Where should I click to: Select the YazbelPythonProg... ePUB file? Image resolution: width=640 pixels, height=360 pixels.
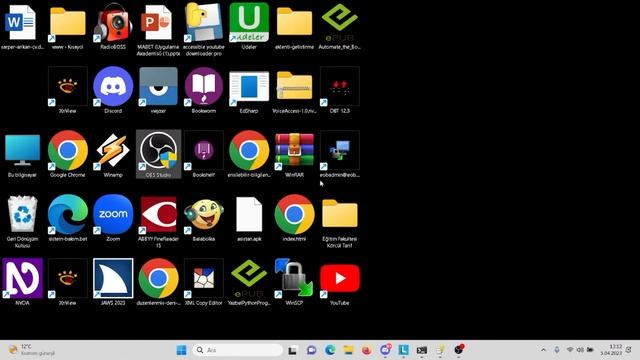tap(249, 278)
